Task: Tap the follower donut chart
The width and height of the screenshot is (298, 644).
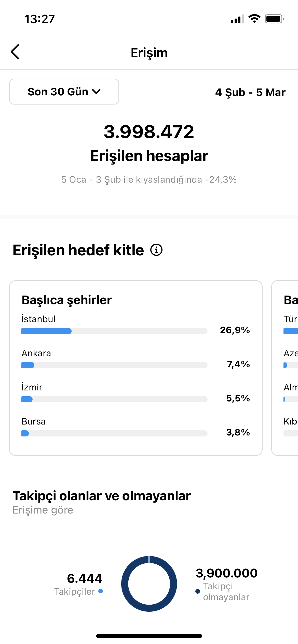Action: 149,584
